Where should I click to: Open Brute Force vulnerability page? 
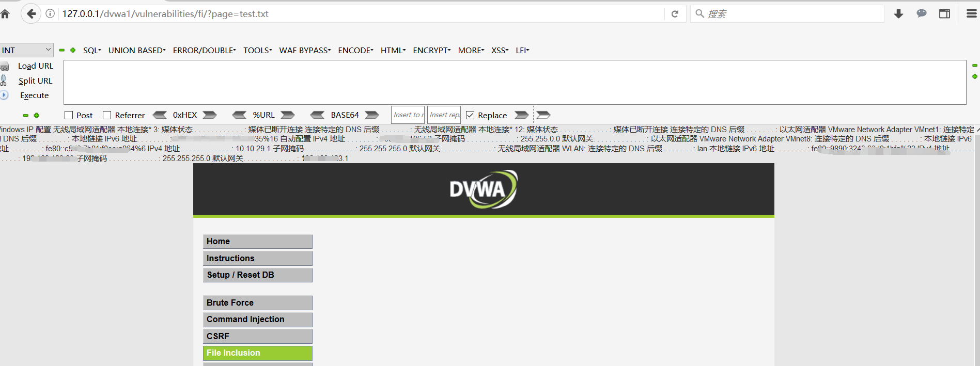(258, 303)
